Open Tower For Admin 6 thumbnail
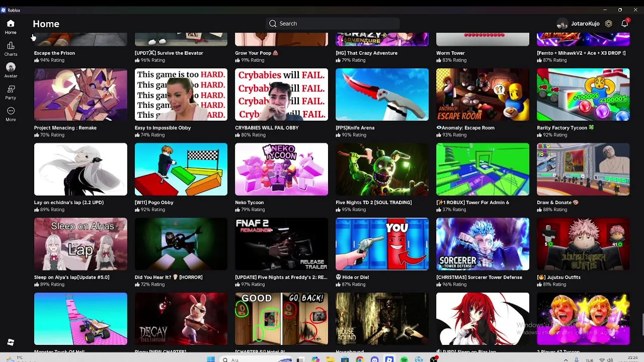Screen dimensions: 644x362 click(x=482, y=169)
